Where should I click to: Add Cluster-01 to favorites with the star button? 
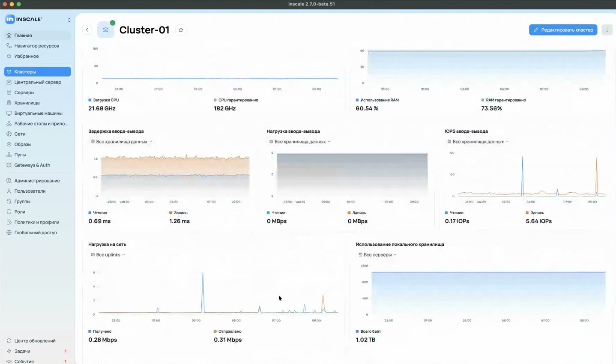click(x=181, y=30)
